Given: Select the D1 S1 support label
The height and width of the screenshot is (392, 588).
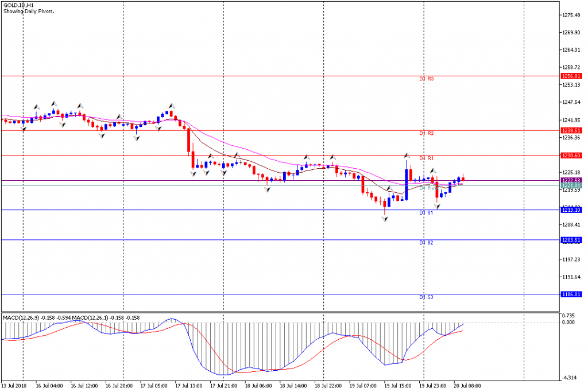Looking at the screenshot, I should 427,213.
